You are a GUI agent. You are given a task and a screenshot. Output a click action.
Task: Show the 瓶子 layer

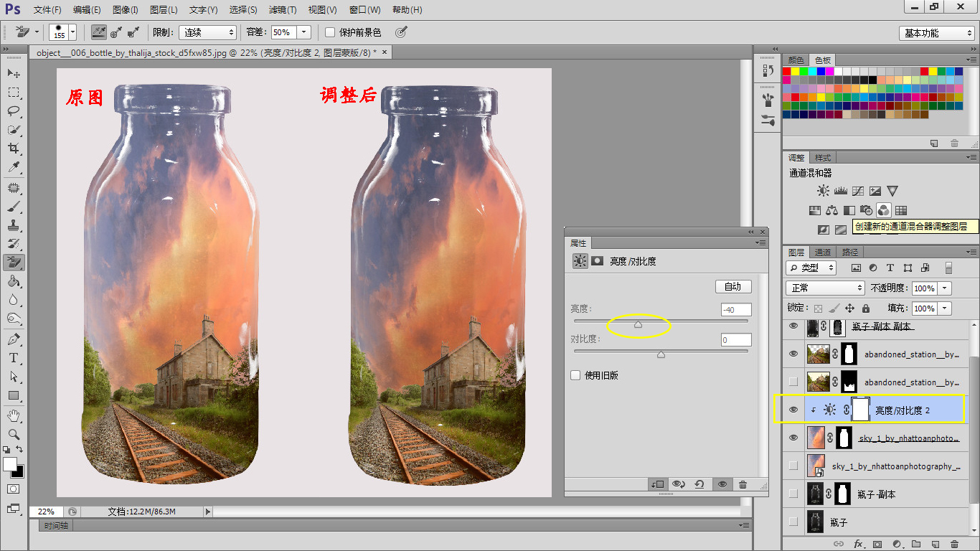tap(793, 522)
